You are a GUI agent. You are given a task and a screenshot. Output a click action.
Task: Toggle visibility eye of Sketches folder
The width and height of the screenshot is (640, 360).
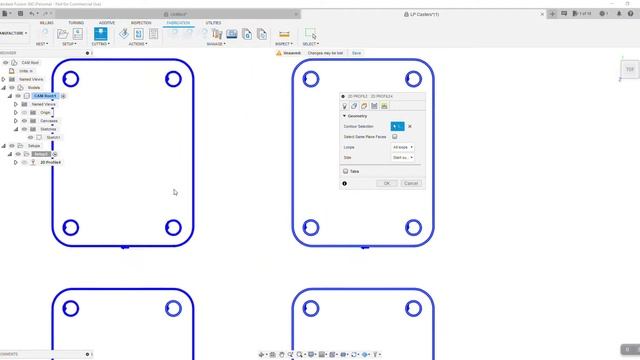(x=24, y=129)
